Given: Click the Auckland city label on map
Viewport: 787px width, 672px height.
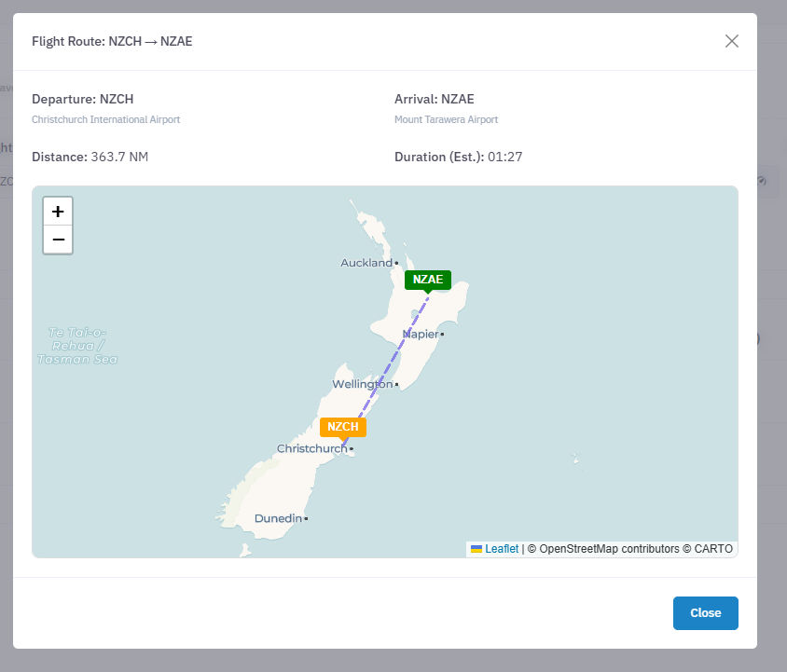Looking at the screenshot, I should [x=366, y=263].
